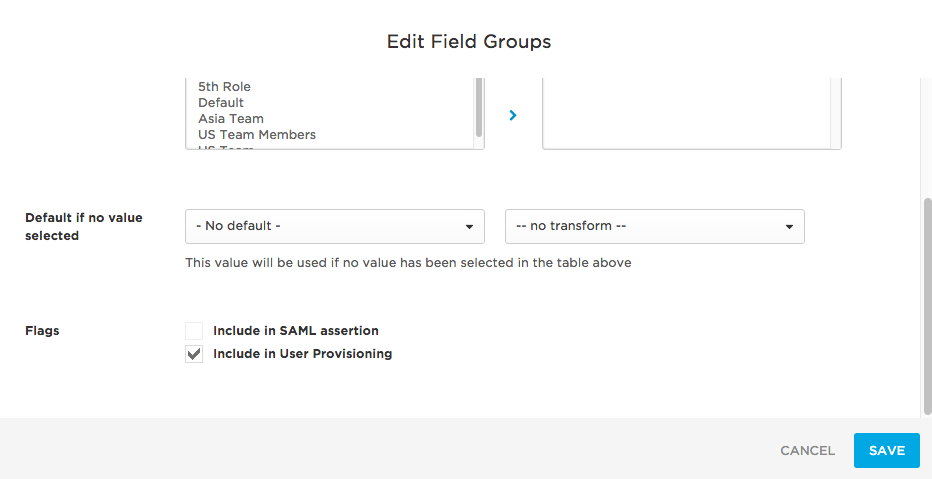Uncheck Include in User Provisioning
The height and width of the screenshot is (479, 932).
[194, 354]
